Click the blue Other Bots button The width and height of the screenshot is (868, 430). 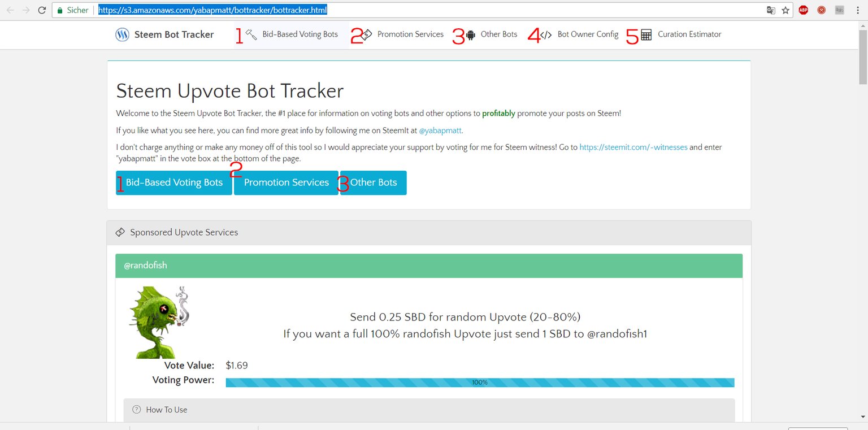[x=374, y=183]
